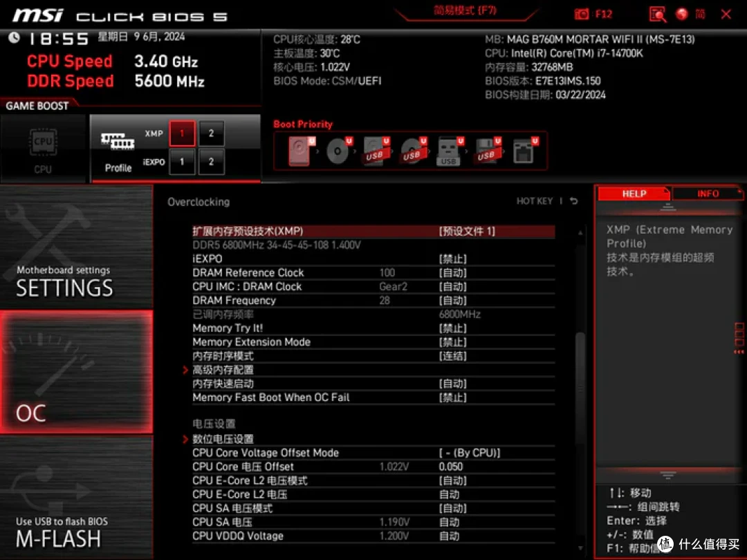
Task: Switch to Easy Mode (F7) at top
Action: [x=465, y=10]
